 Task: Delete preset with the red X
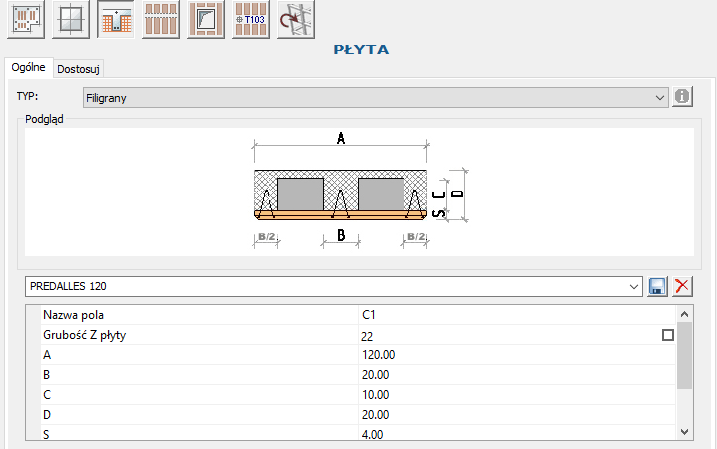click(x=683, y=287)
